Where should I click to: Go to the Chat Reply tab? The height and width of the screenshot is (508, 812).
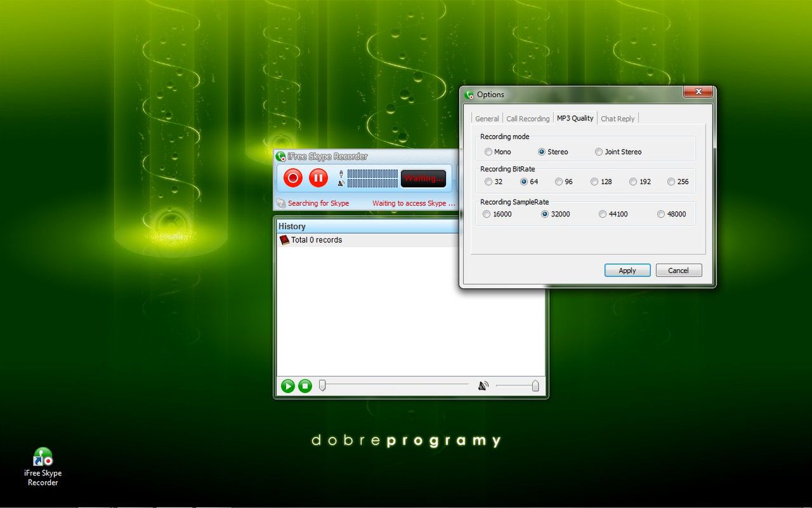point(617,119)
